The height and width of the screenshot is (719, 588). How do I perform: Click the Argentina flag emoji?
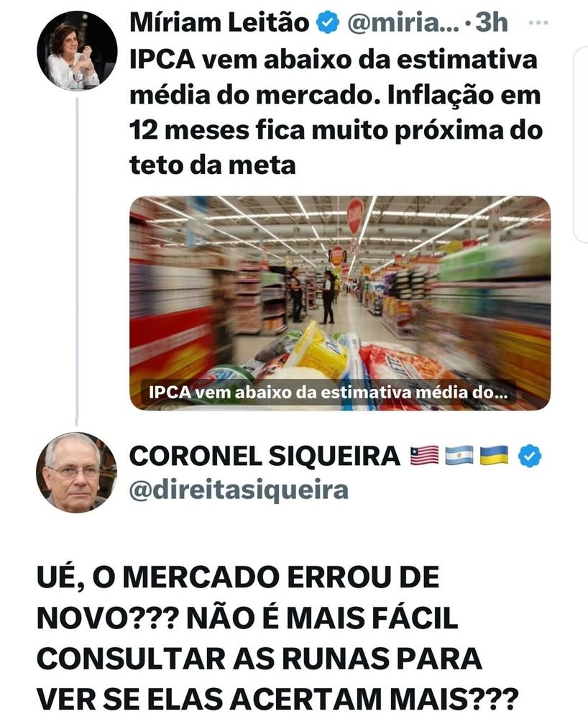(459, 457)
